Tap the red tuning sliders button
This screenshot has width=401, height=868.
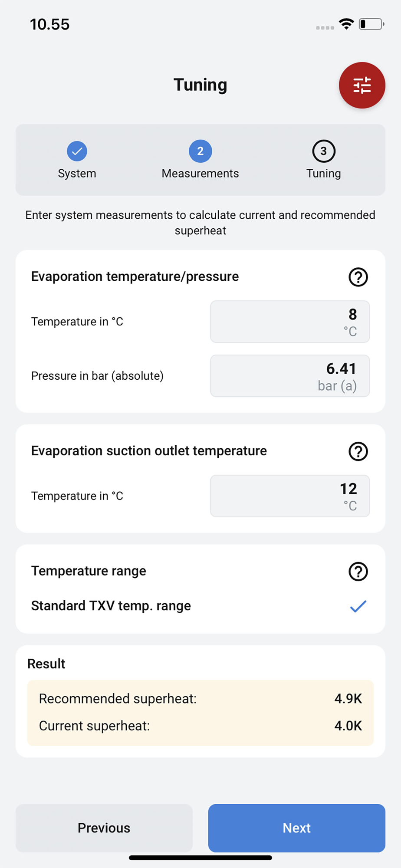tap(362, 85)
